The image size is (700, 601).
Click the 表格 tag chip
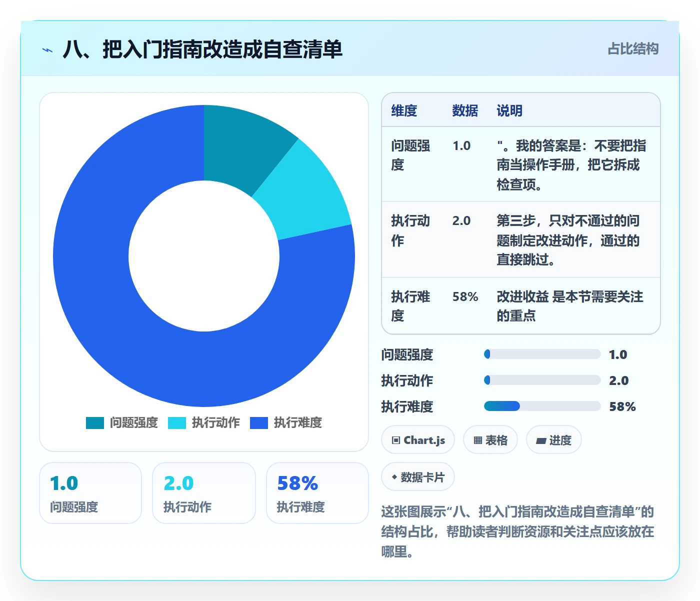(x=490, y=440)
